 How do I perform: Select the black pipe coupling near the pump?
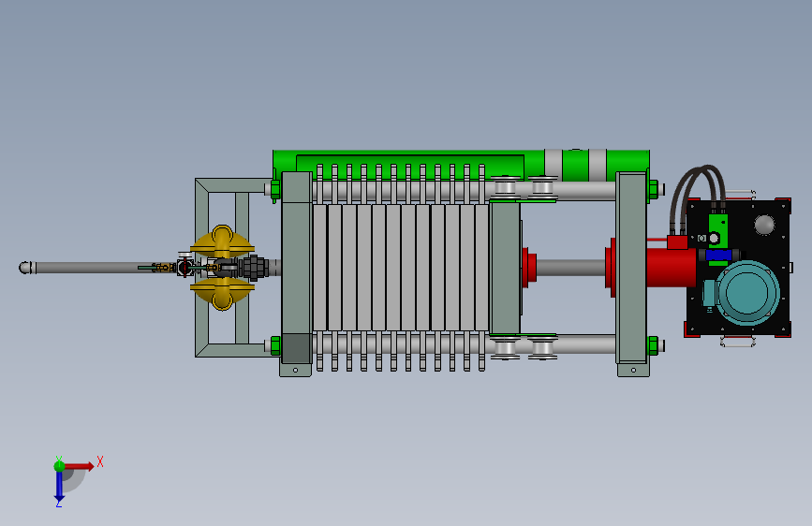pyautogui.click(x=254, y=268)
